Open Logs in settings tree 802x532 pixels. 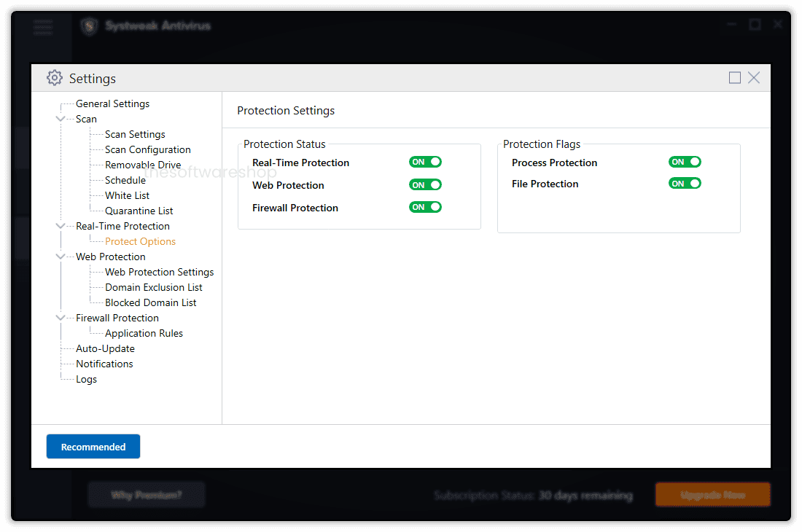tap(87, 380)
